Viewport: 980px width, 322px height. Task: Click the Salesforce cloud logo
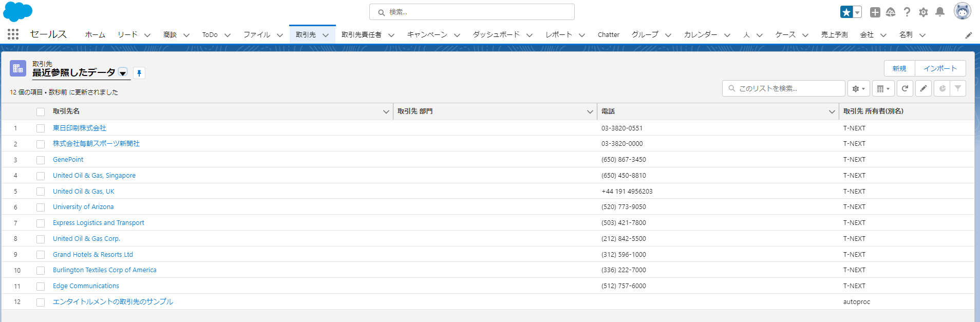[x=17, y=12]
